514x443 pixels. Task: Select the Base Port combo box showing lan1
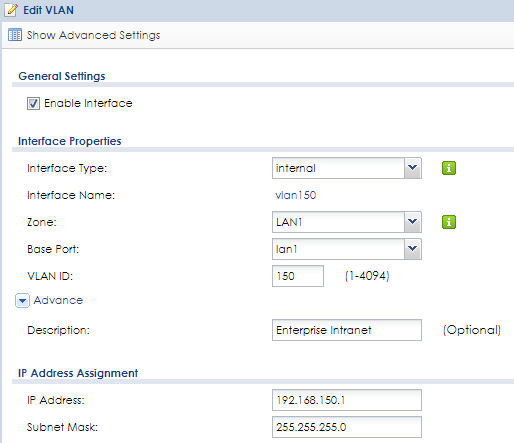[x=347, y=249]
